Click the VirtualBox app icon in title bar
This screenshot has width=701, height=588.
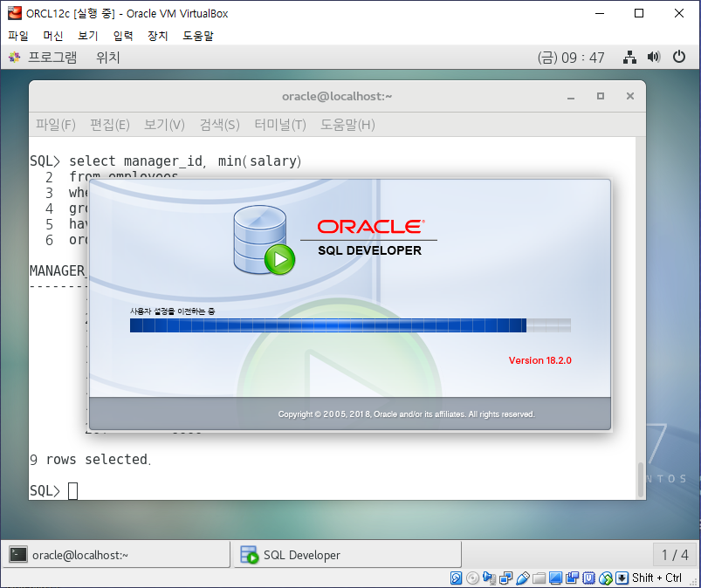[14, 13]
